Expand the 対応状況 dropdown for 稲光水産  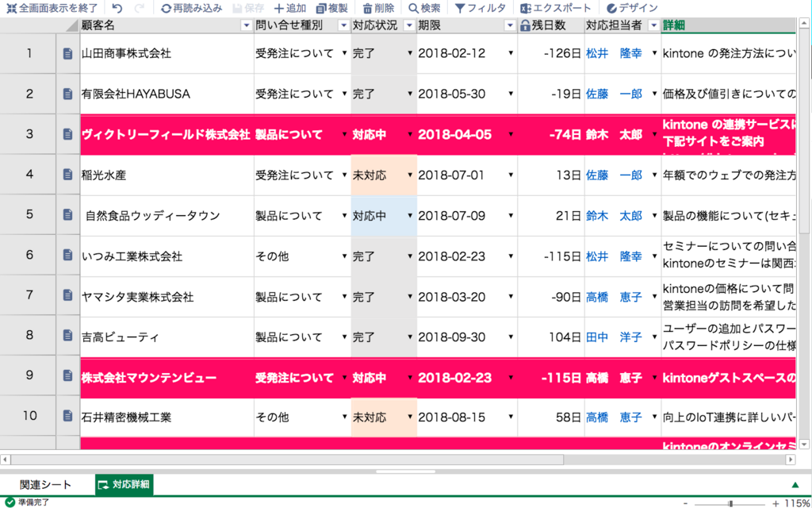tap(409, 175)
